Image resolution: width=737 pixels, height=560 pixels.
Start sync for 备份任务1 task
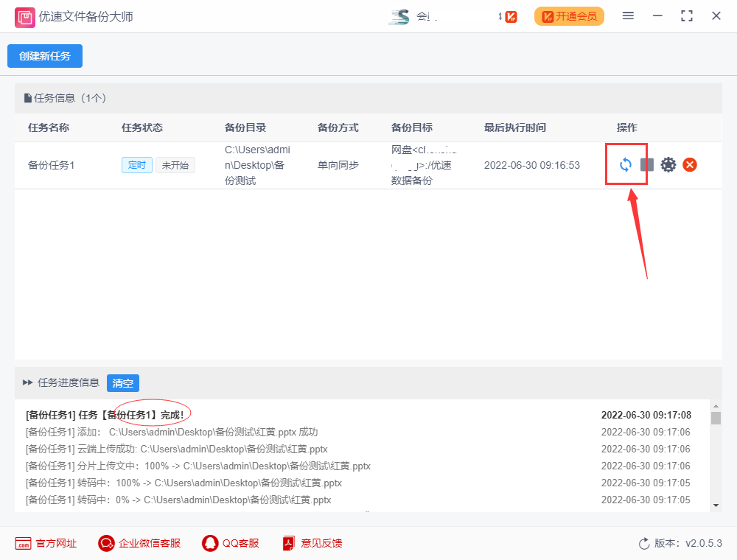click(626, 164)
